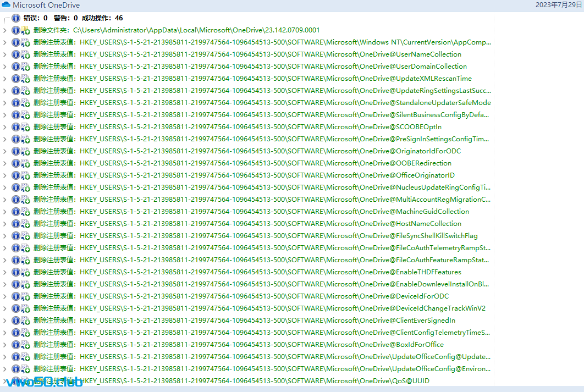Screen dimensions: 584x392
Task: Click the registry icon on the BoxIdForOffice row
Action: (x=25, y=345)
